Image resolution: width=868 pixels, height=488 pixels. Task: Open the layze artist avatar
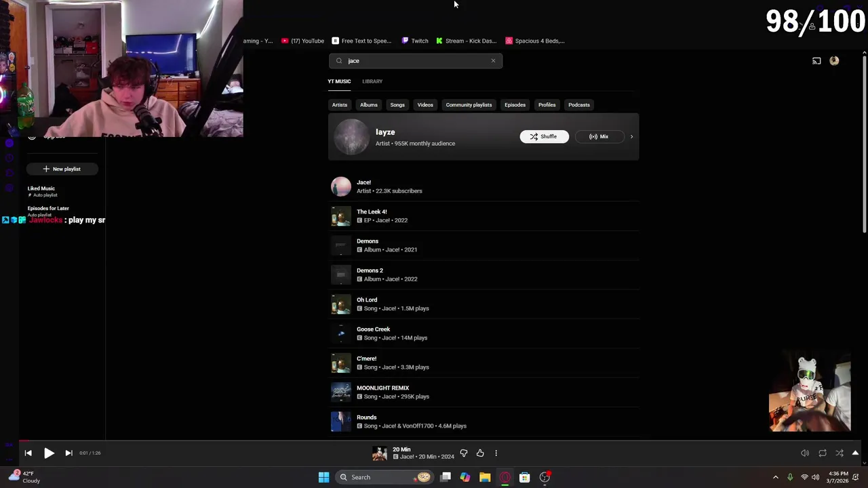pos(351,137)
